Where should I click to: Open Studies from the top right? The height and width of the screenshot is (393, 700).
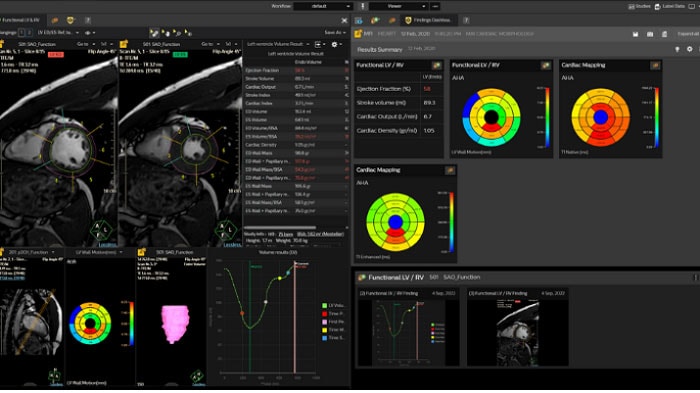point(639,6)
